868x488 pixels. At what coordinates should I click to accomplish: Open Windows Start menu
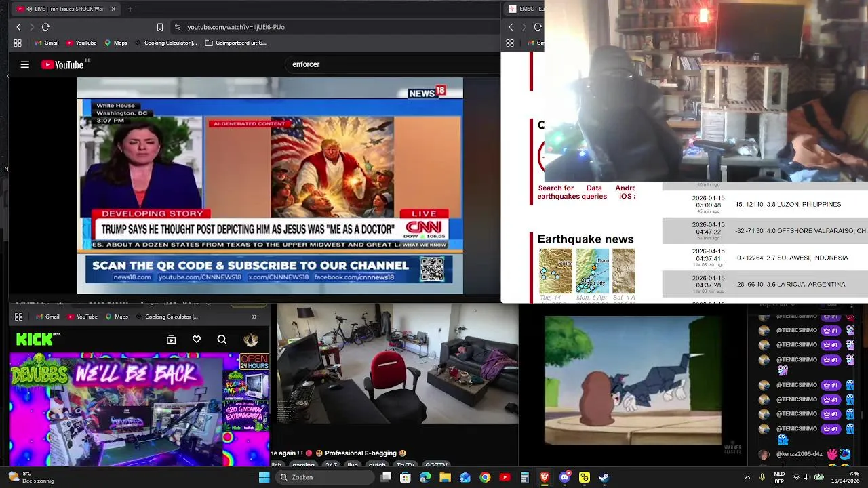point(264,477)
